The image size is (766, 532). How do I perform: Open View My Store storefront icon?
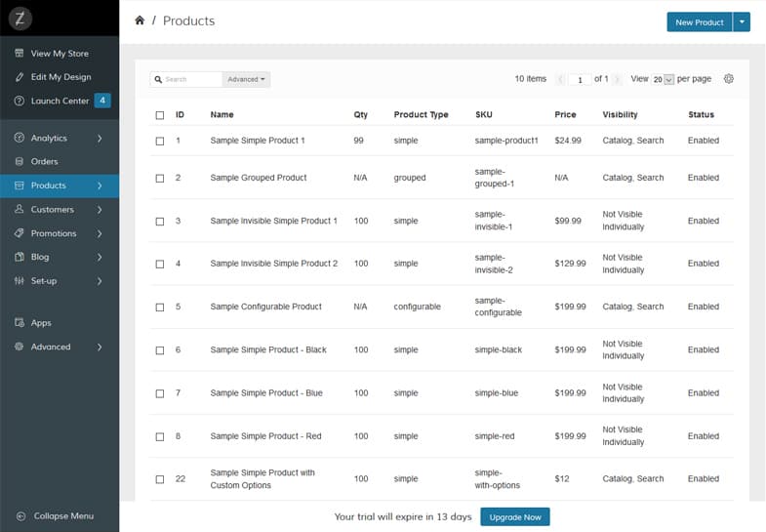click(x=20, y=54)
